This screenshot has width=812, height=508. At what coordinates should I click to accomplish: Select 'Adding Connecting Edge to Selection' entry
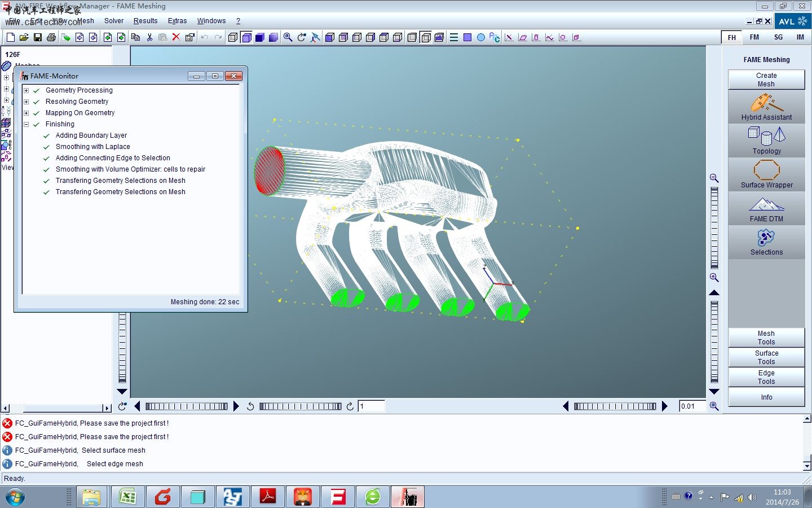(x=113, y=158)
